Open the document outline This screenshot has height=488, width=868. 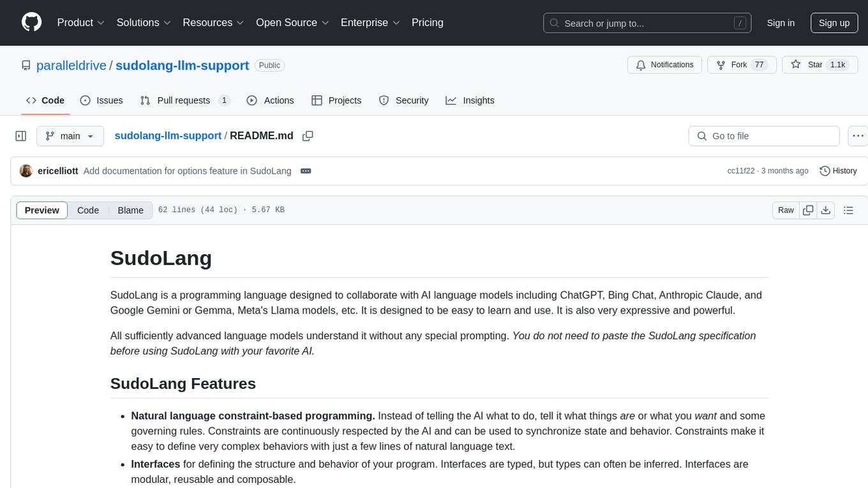click(848, 210)
